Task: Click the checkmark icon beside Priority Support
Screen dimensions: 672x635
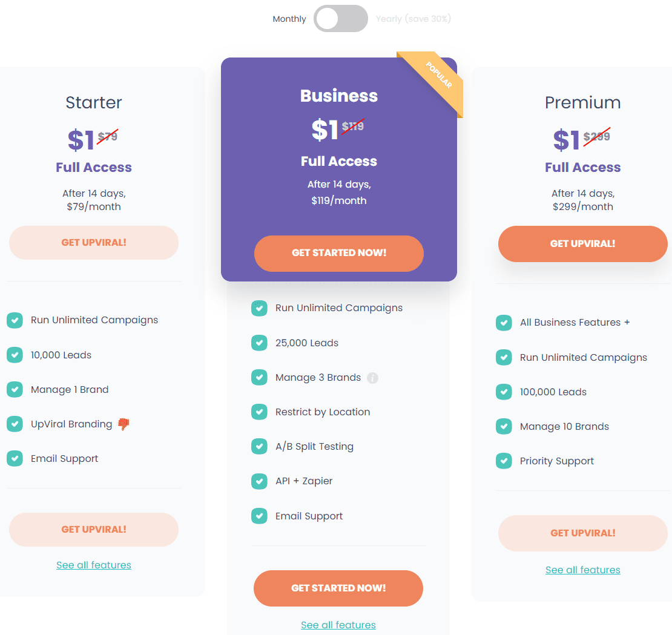Action: click(504, 461)
